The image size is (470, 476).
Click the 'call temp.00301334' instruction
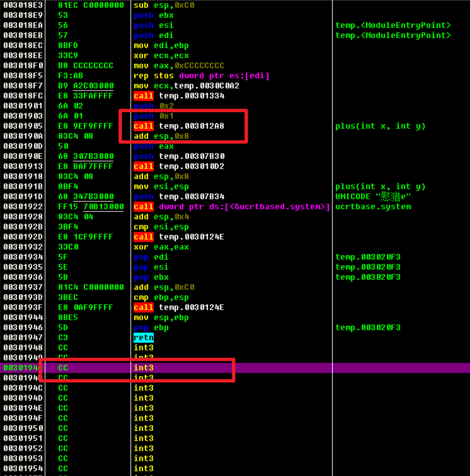(x=179, y=96)
